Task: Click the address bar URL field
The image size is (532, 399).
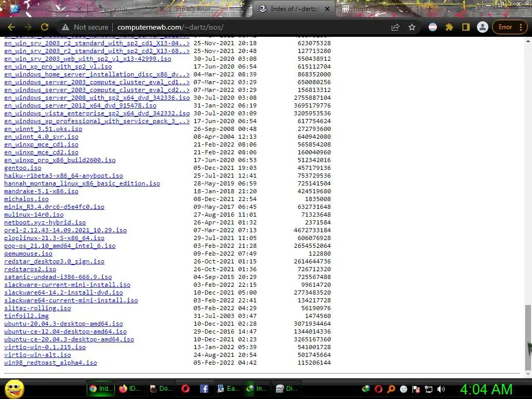Action: pos(251,27)
